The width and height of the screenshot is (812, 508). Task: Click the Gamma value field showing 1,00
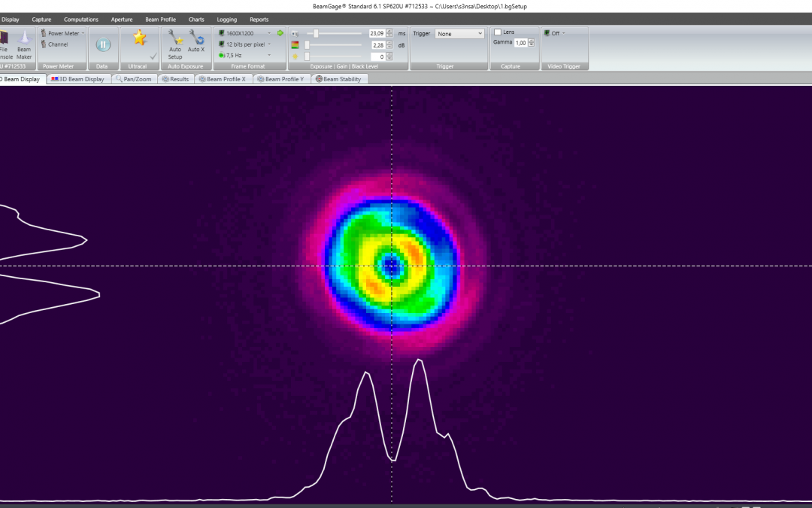pos(520,43)
